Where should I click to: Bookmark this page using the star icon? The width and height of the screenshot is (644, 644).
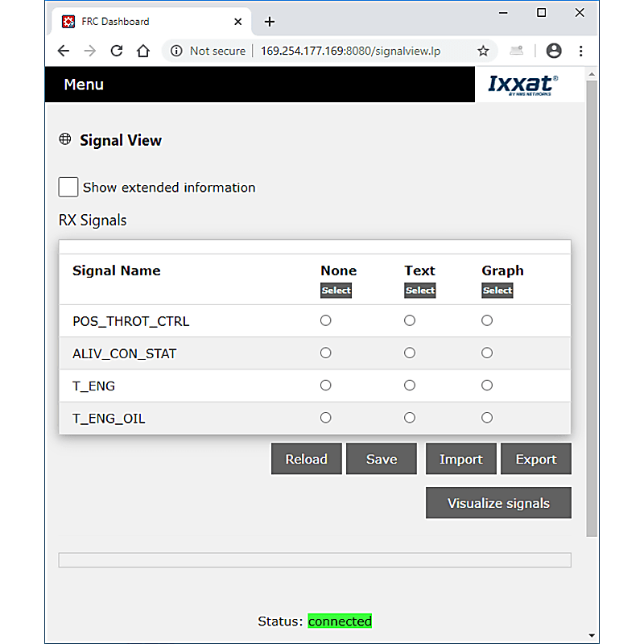click(x=483, y=50)
